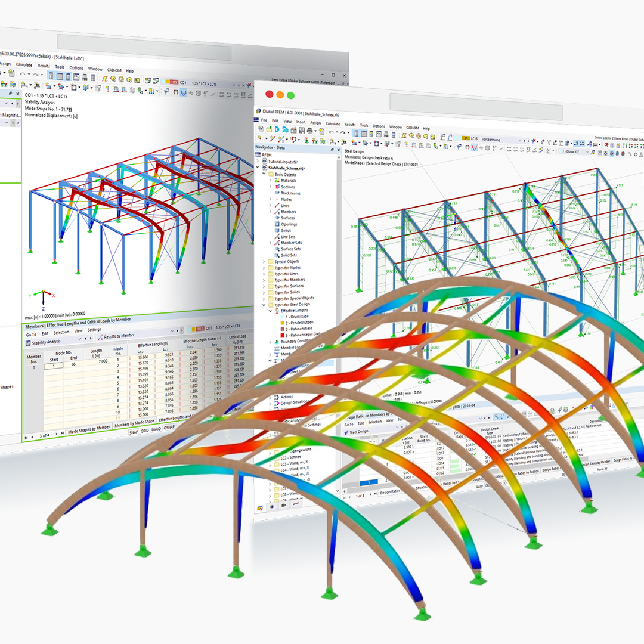The image size is (644, 644).
Task: Collapse the Basic Objects folder
Action: tap(263, 174)
